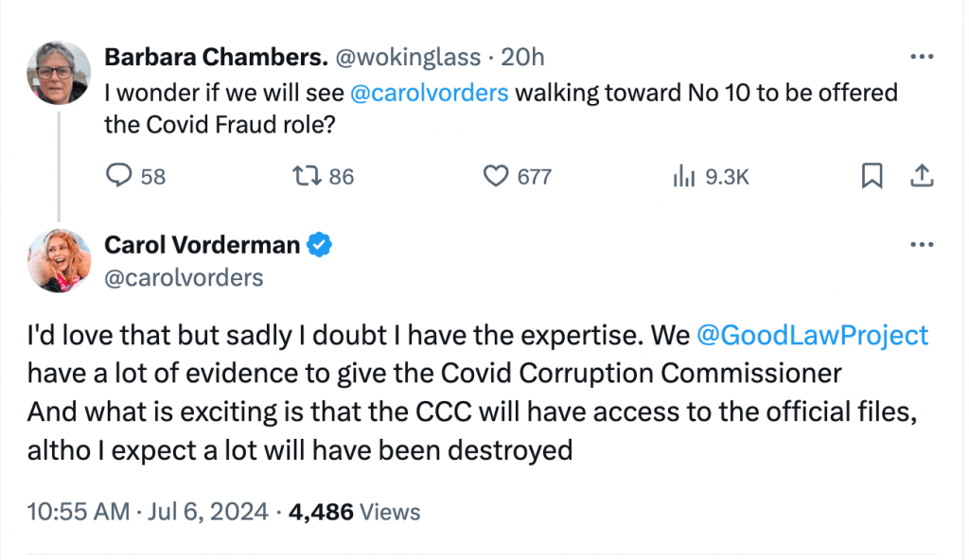Open the @wokinglass handle

coord(408,57)
